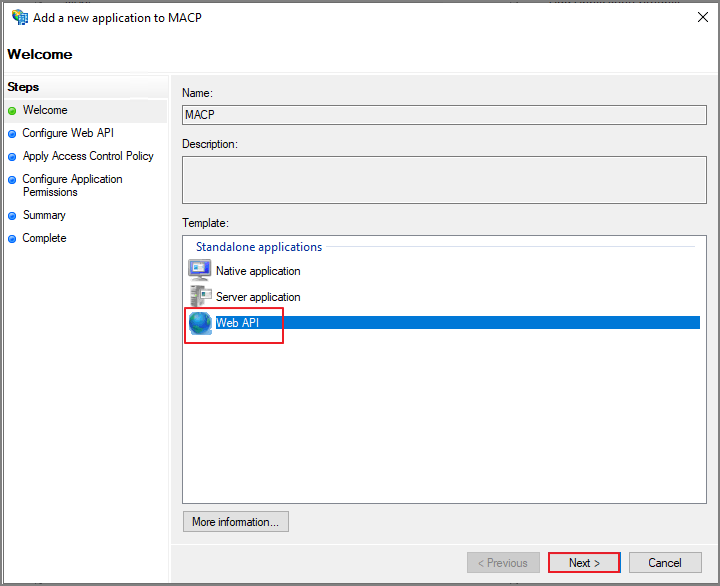
Task: Click the disabled < Previous button
Action: (503, 563)
